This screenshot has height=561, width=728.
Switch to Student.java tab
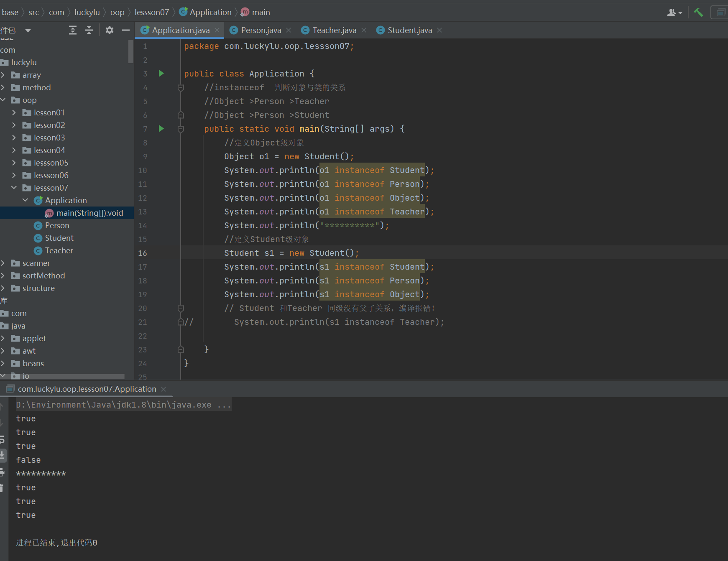pyautogui.click(x=409, y=30)
